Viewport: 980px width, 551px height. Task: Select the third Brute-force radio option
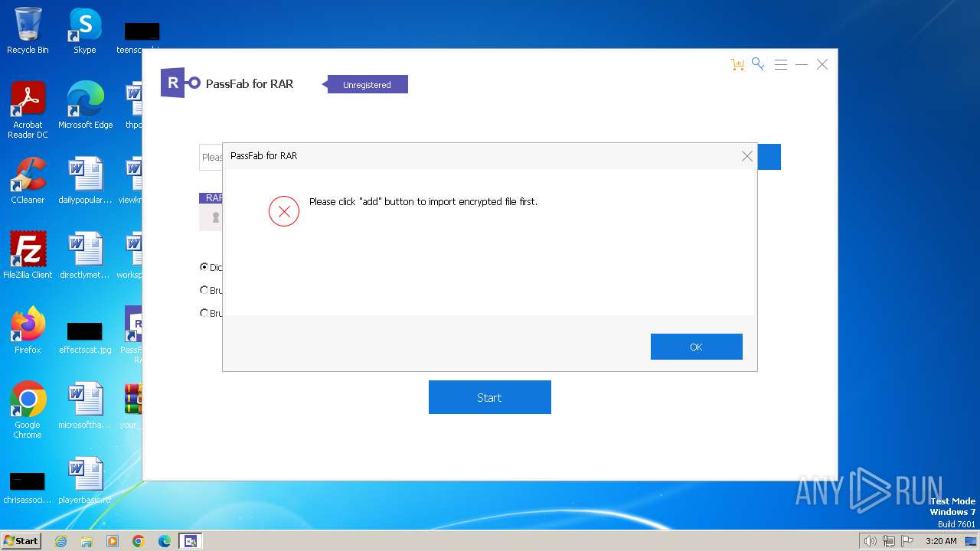point(204,313)
